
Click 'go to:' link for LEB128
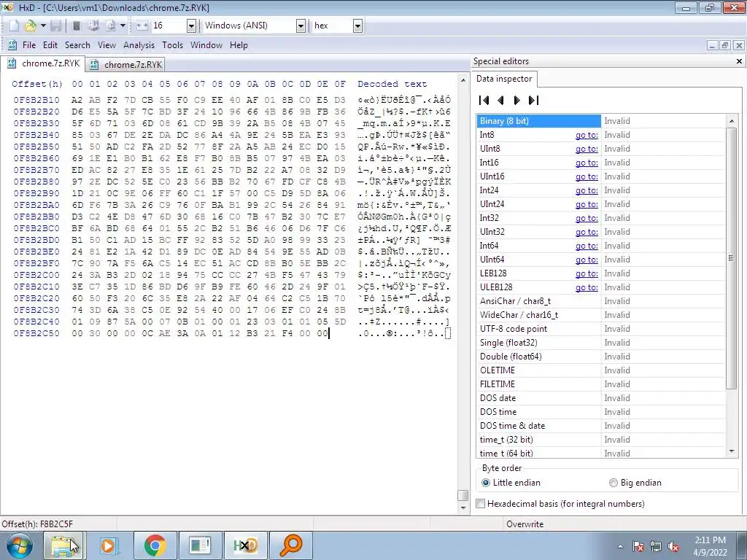[x=587, y=273]
